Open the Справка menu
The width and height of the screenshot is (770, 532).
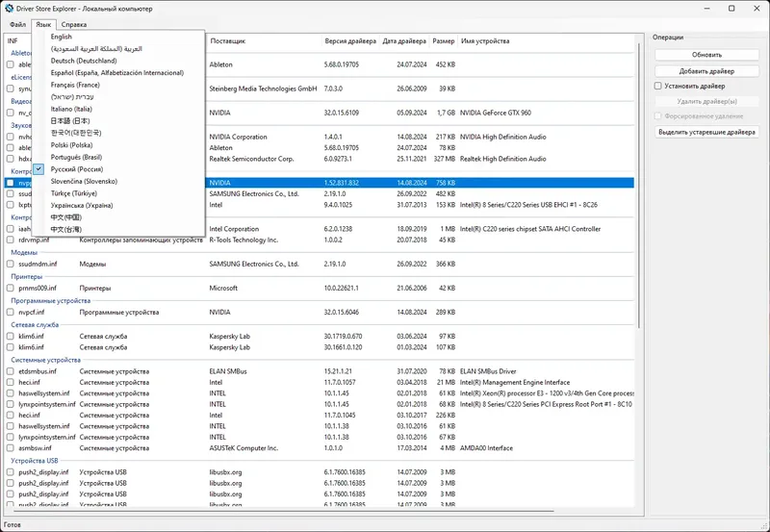click(x=74, y=24)
